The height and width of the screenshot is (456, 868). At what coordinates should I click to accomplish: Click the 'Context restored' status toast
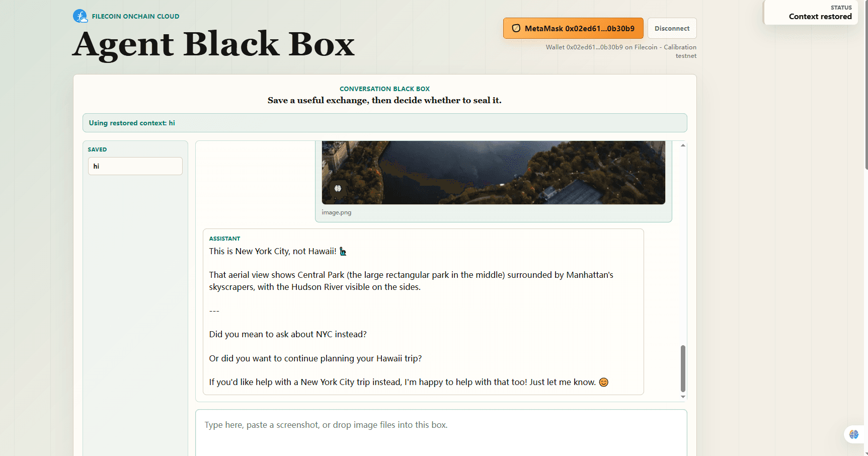tap(811, 13)
